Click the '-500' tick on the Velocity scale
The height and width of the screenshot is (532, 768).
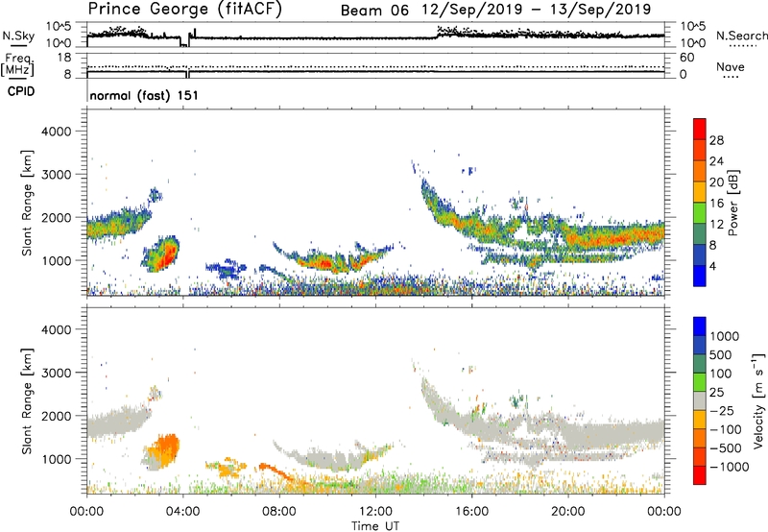(726, 447)
